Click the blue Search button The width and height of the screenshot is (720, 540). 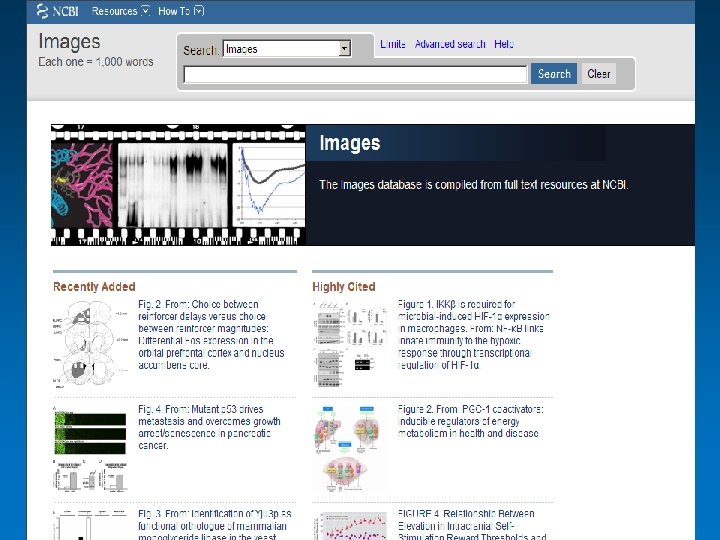click(x=554, y=74)
